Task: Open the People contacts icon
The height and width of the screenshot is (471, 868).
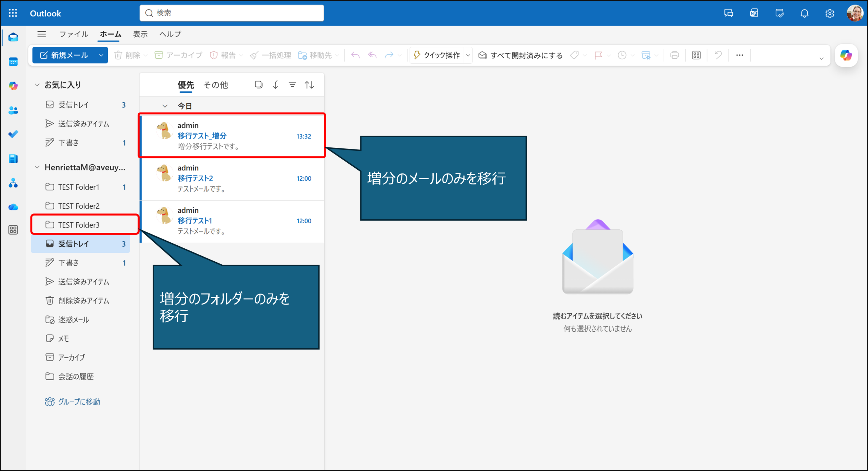Action: [13, 110]
